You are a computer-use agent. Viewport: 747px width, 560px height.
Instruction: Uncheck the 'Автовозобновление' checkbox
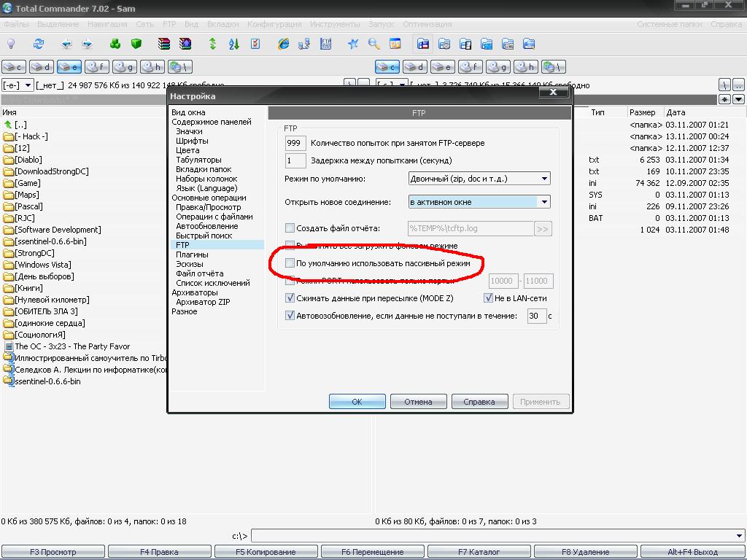click(x=290, y=315)
